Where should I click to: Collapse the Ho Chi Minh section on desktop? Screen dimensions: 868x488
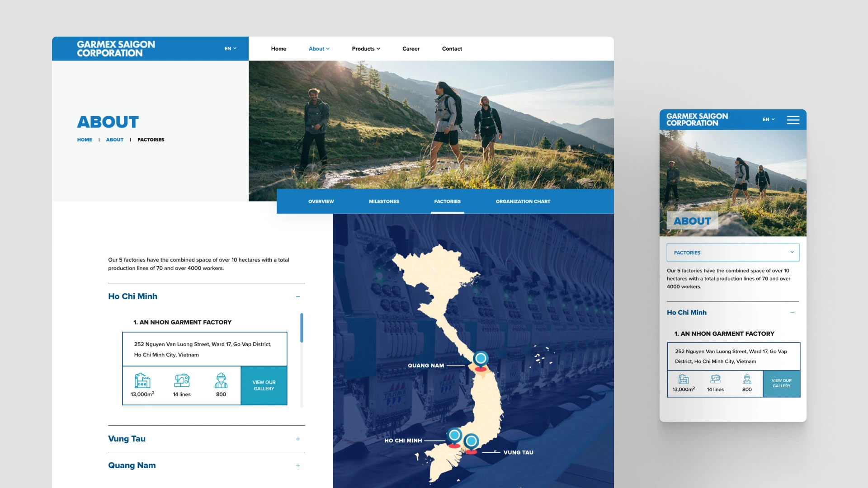298,296
